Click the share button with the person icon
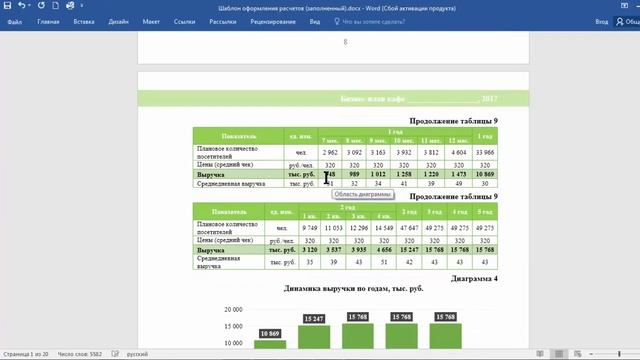This screenshot has width=640, height=360. pos(628,22)
